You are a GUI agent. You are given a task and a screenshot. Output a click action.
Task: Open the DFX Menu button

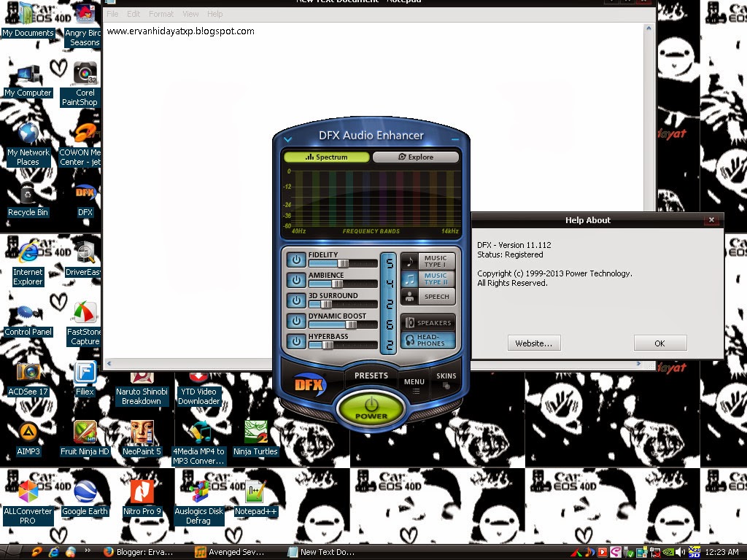point(414,385)
